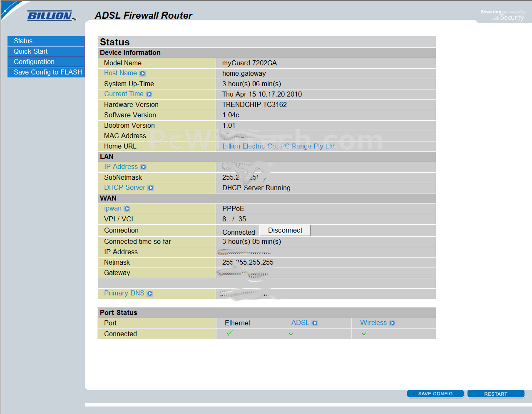Open the Configuration menu
Screen dimensions: 532x414
(46, 62)
